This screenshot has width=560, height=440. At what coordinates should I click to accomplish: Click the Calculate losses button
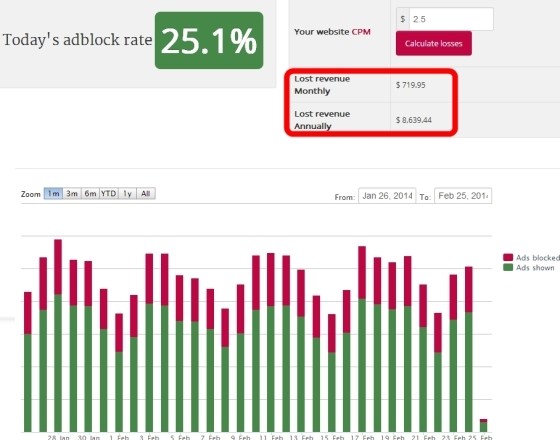point(434,43)
